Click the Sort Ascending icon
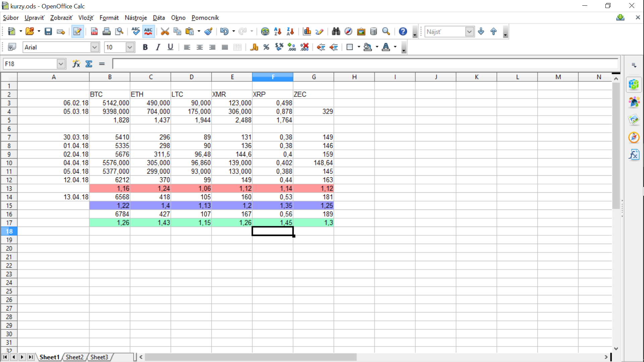This screenshot has width=644, height=362. pos(278,32)
